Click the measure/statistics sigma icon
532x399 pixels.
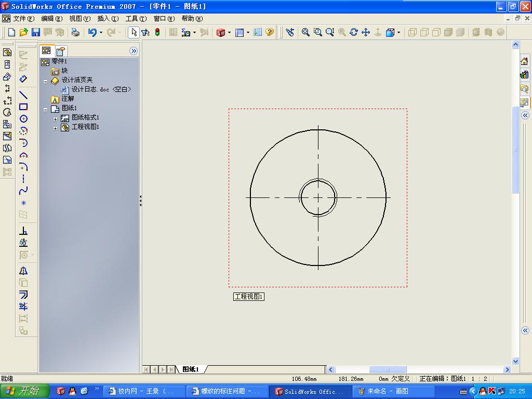(x=185, y=32)
